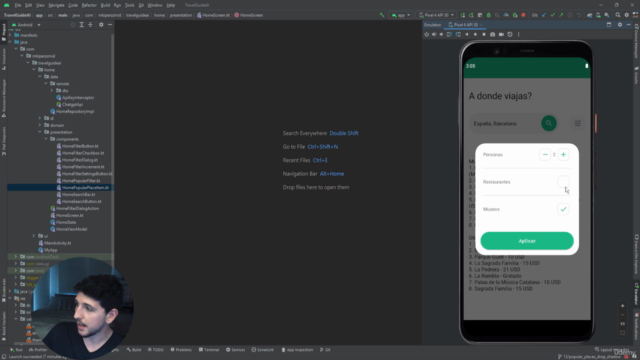This screenshot has height=360, width=640.
Task: Open IDE settings gear in main toolbar
Action: (627, 15)
